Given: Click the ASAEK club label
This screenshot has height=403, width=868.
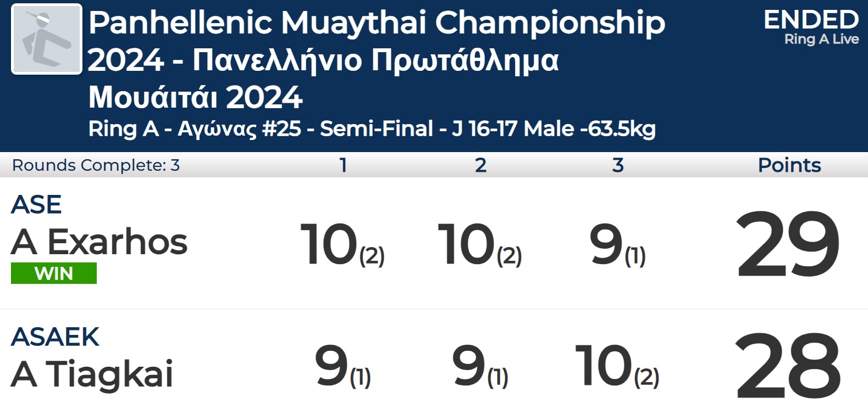Looking at the screenshot, I should pos(55,337).
